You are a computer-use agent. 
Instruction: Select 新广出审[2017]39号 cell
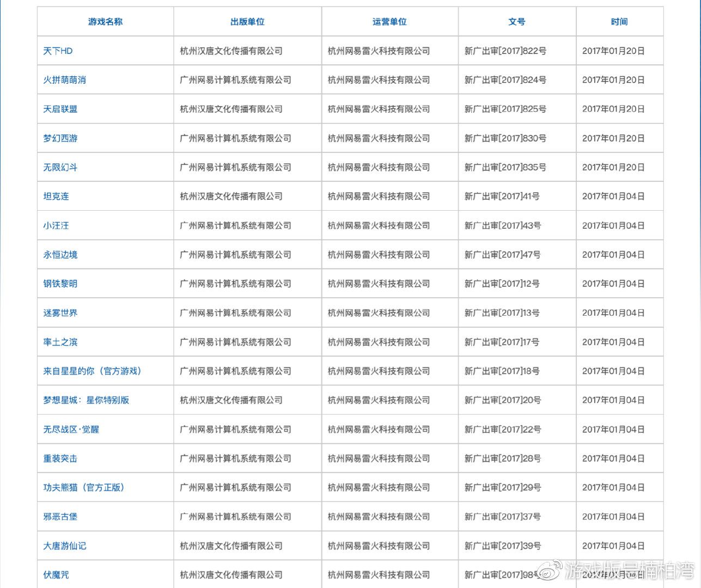517,546
